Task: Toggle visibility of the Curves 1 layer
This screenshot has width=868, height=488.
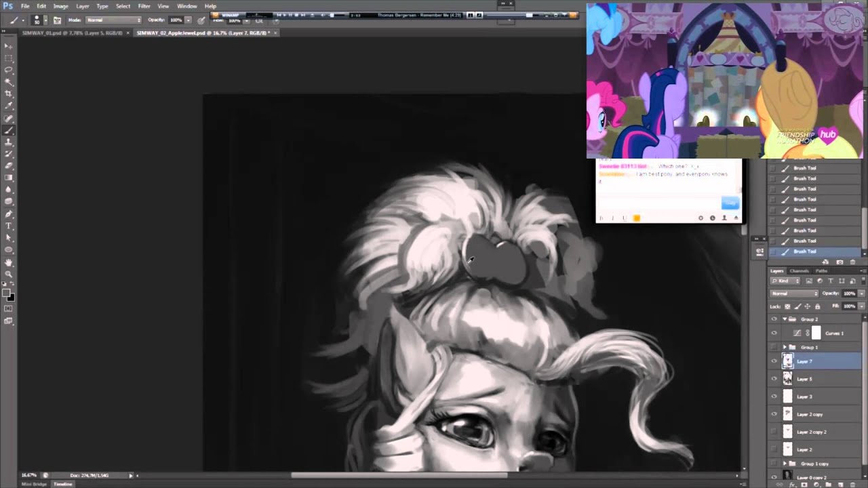Action: tap(774, 333)
